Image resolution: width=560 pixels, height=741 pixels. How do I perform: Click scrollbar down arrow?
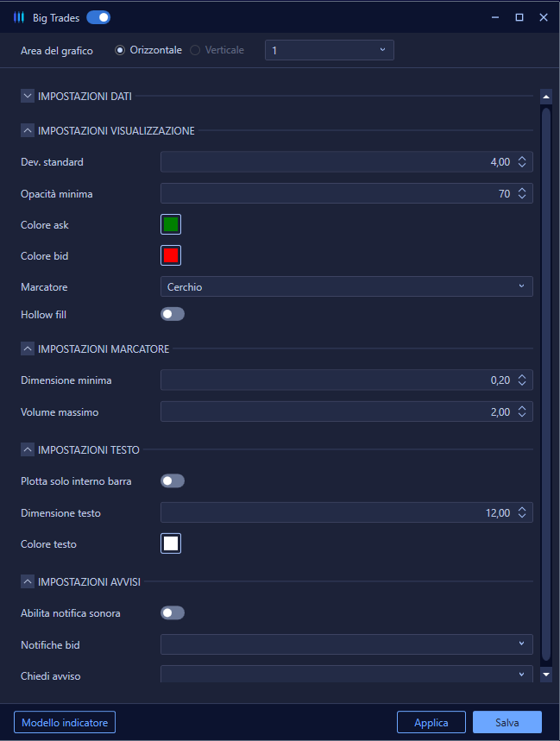pyautogui.click(x=546, y=675)
